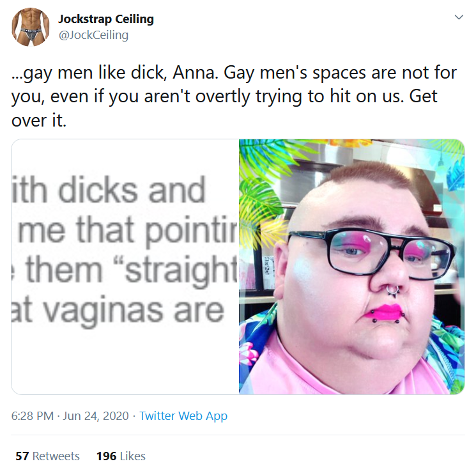This screenshot has width=476, height=473.
Task: Select "vaginas are" in the attached screenshot
Action: pyautogui.click(x=134, y=311)
